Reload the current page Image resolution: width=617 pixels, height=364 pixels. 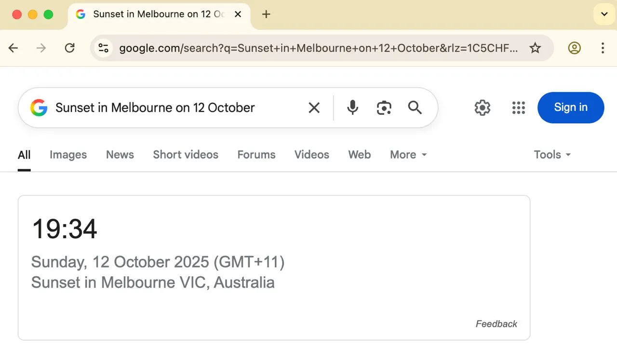tap(69, 48)
